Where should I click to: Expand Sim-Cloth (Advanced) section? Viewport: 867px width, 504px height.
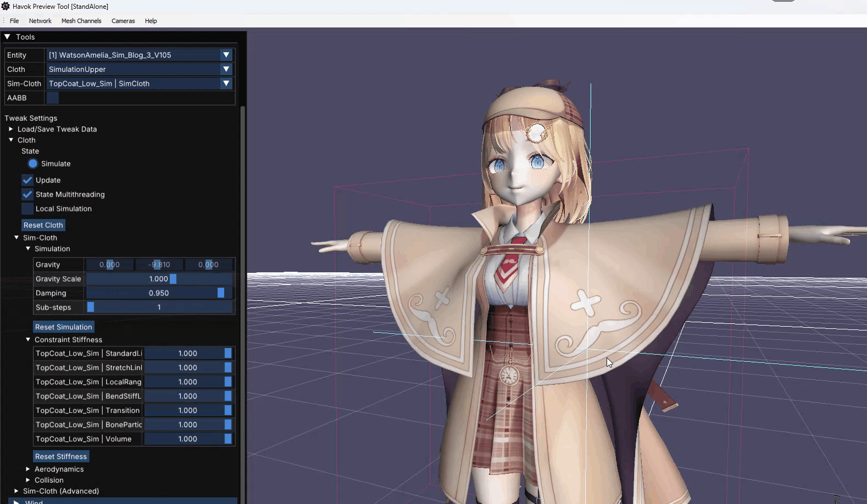(16, 491)
